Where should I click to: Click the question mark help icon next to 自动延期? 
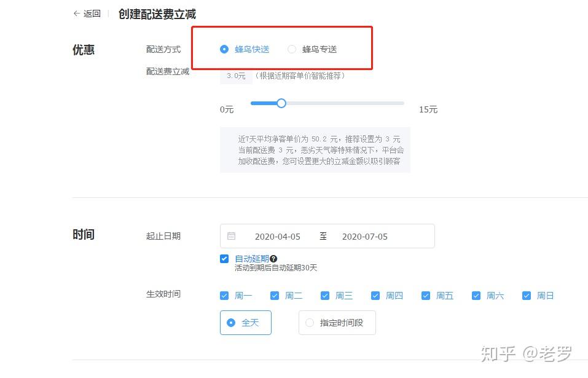tap(273, 258)
